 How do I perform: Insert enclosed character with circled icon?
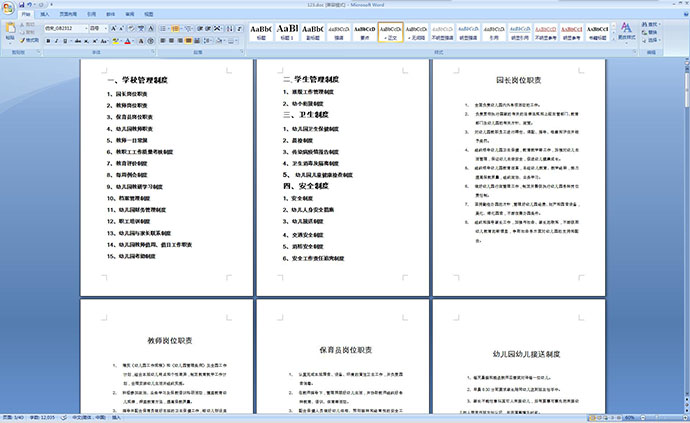[150, 41]
